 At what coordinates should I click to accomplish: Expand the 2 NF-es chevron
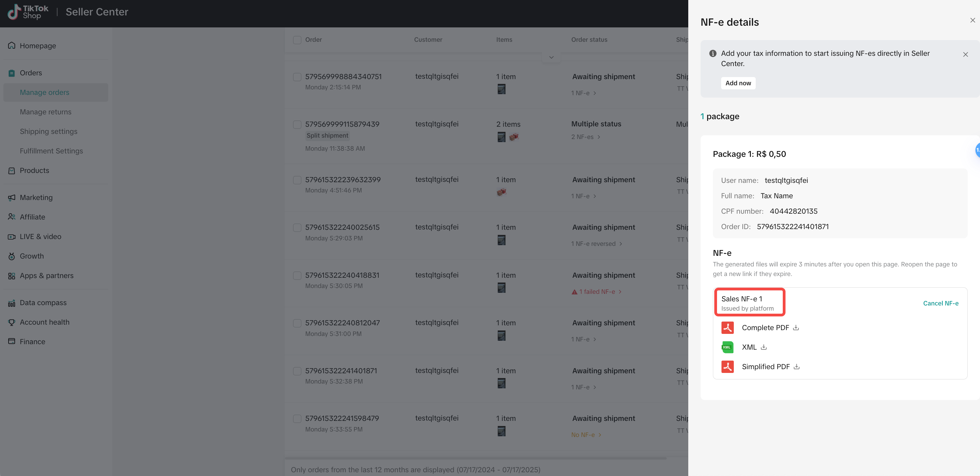point(599,137)
